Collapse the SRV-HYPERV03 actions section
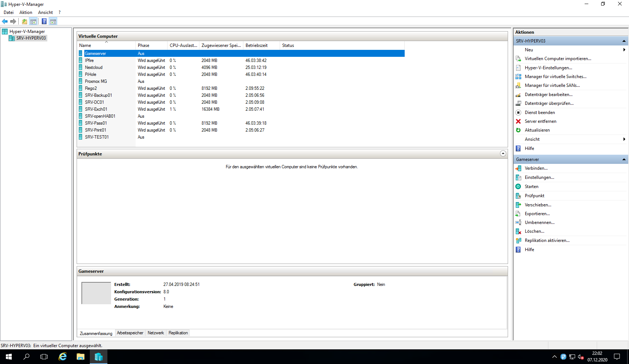 point(624,41)
